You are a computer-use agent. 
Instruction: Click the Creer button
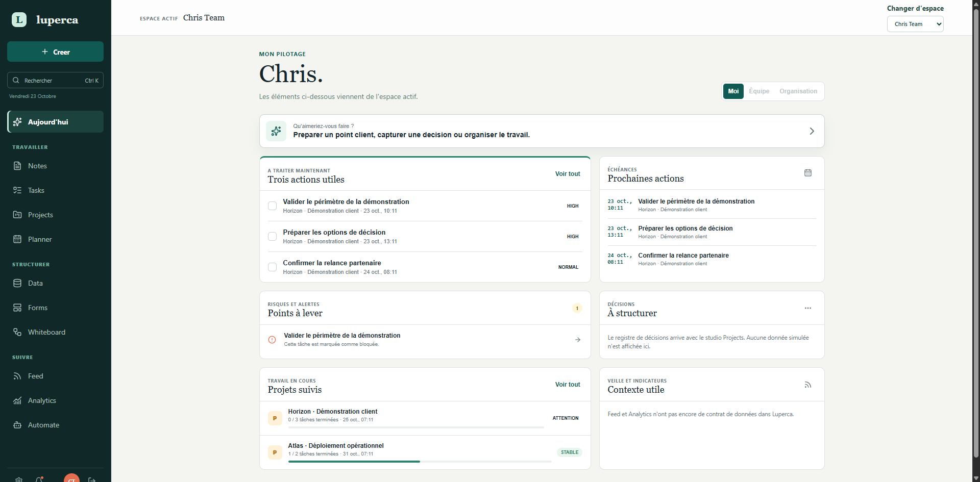pos(55,52)
